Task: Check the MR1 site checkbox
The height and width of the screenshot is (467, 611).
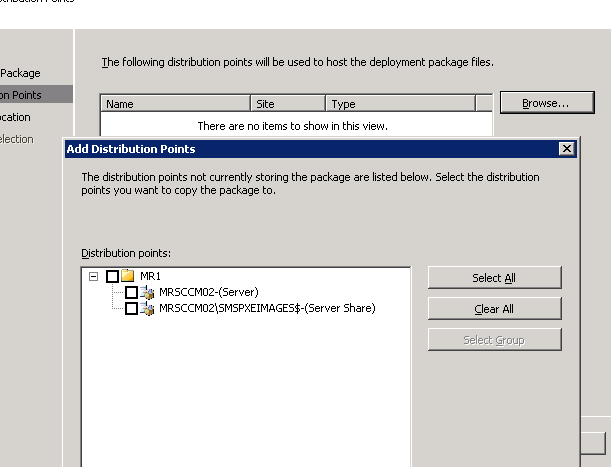Action: 112,276
